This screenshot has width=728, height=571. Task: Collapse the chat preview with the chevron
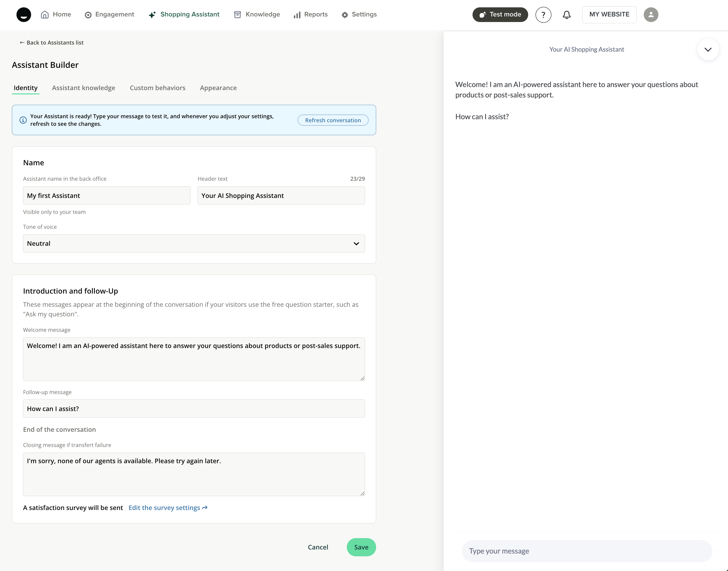tap(708, 49)
